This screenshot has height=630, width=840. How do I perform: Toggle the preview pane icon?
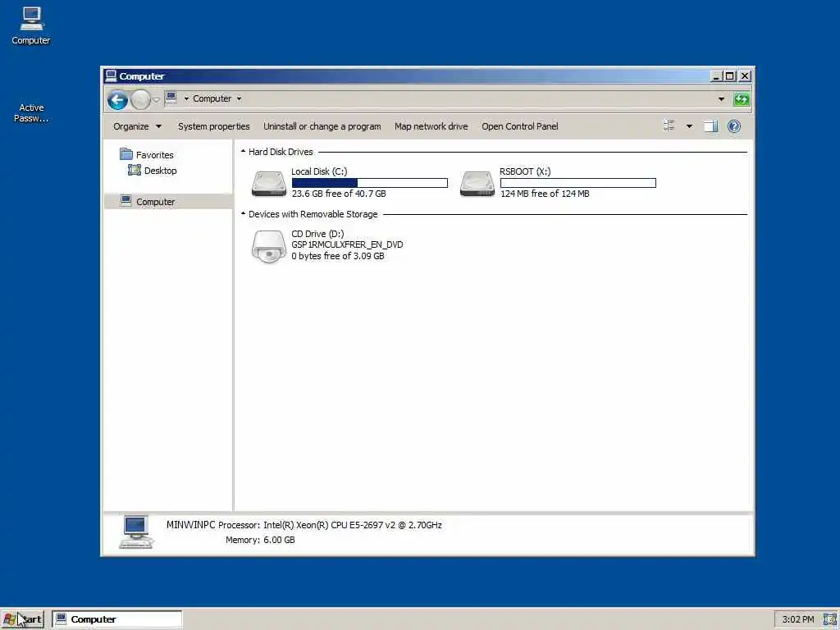pyautogui.click(x=710, y=126)
